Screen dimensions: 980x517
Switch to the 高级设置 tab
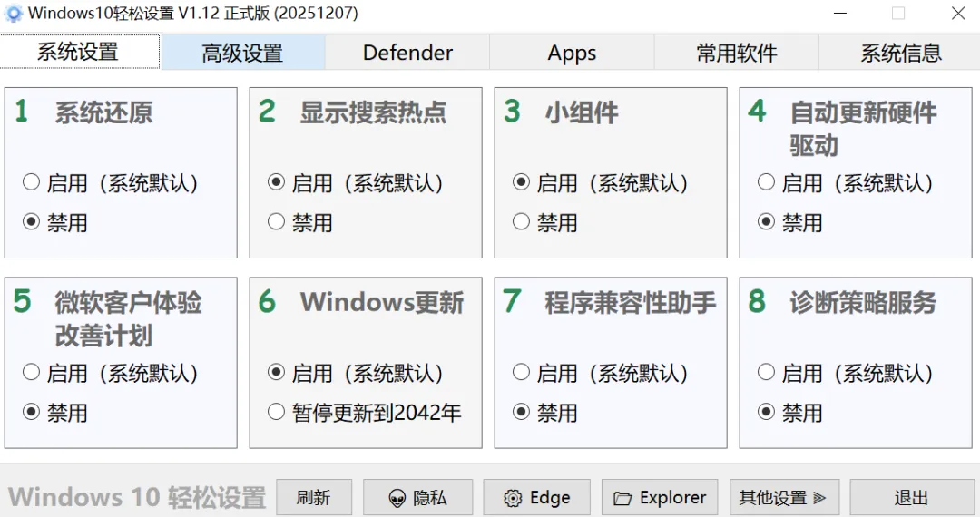(x=242, y=53)
